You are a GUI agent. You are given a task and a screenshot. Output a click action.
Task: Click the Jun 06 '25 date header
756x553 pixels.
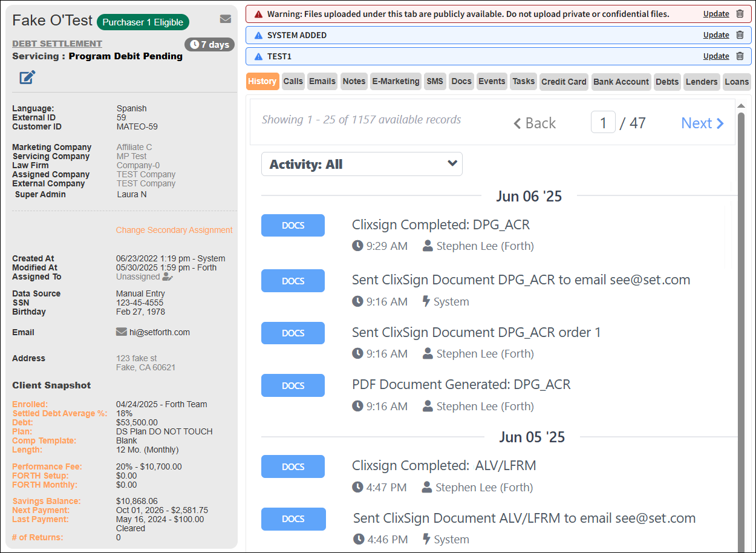click(529, 196)
